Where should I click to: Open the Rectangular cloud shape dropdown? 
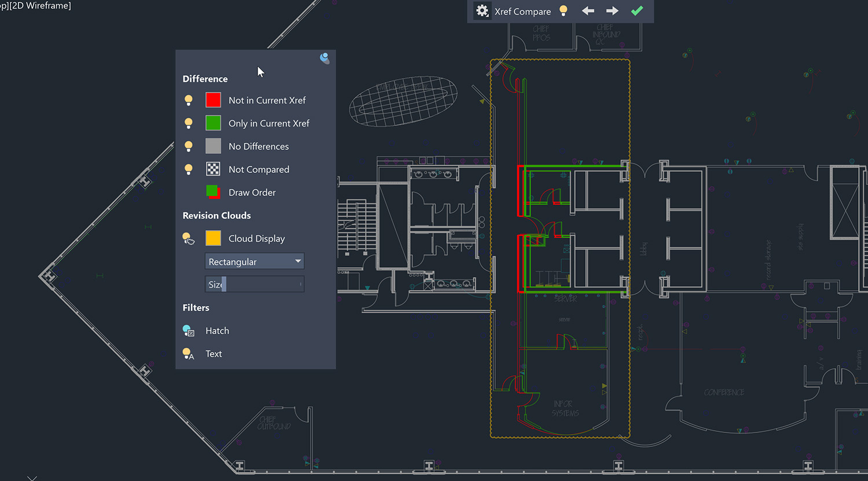[255, 261]
